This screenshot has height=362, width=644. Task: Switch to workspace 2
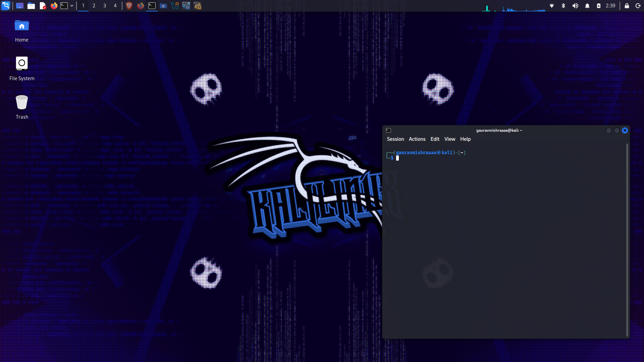point(94,6)
